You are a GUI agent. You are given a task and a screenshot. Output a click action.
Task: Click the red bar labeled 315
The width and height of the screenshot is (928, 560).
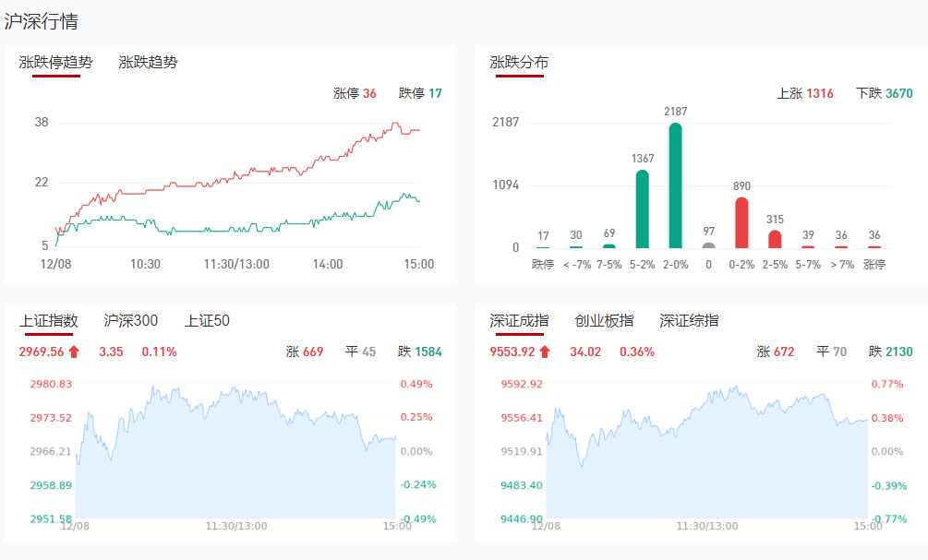tap(775, 239)
